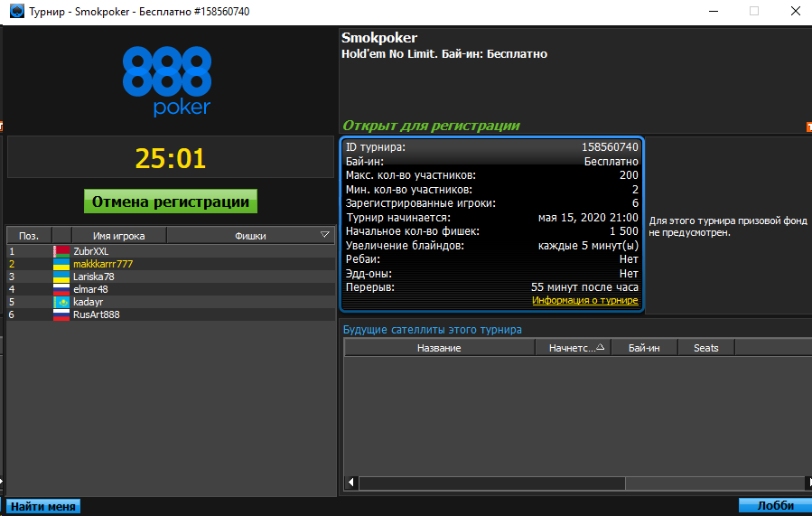Select player row elmar48

tap(171, 289)
